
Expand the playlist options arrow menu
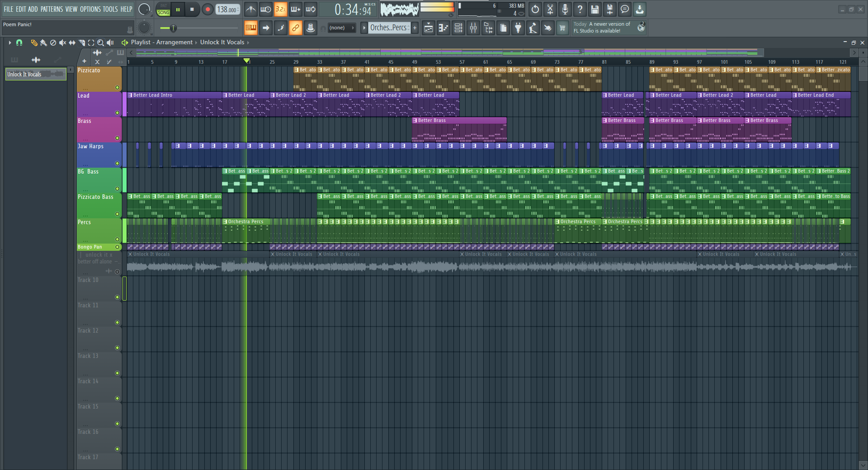[x=9, y=42]
